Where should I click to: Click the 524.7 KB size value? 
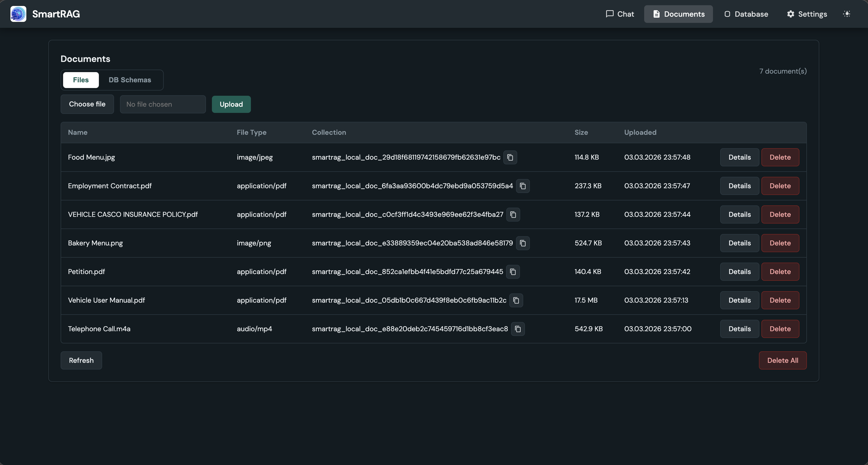(588, 243)
